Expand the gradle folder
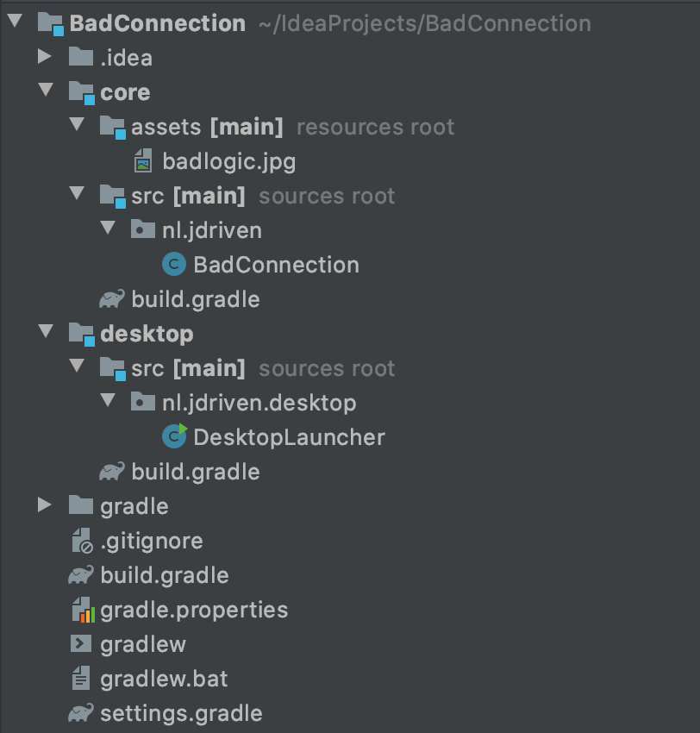 pos(44,506)
